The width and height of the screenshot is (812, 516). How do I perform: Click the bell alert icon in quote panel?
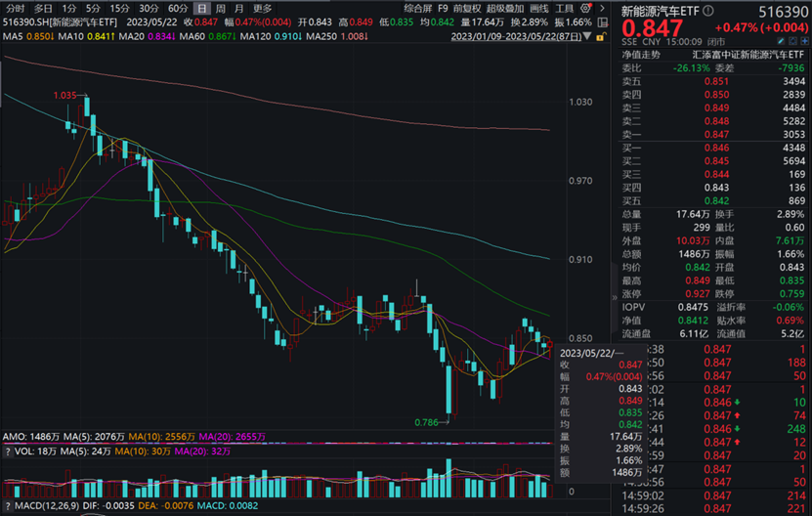[792, 41]
